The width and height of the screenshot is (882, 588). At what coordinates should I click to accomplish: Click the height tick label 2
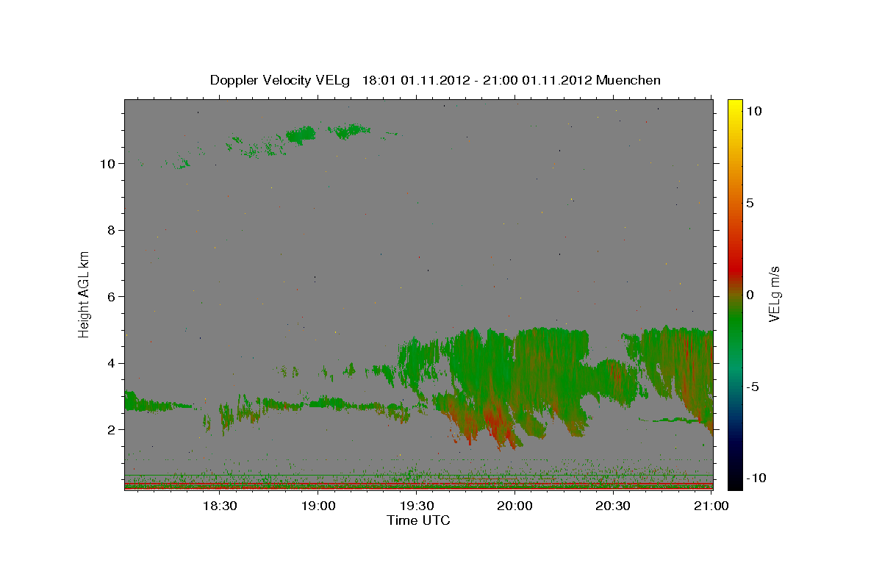coord(111,429)
